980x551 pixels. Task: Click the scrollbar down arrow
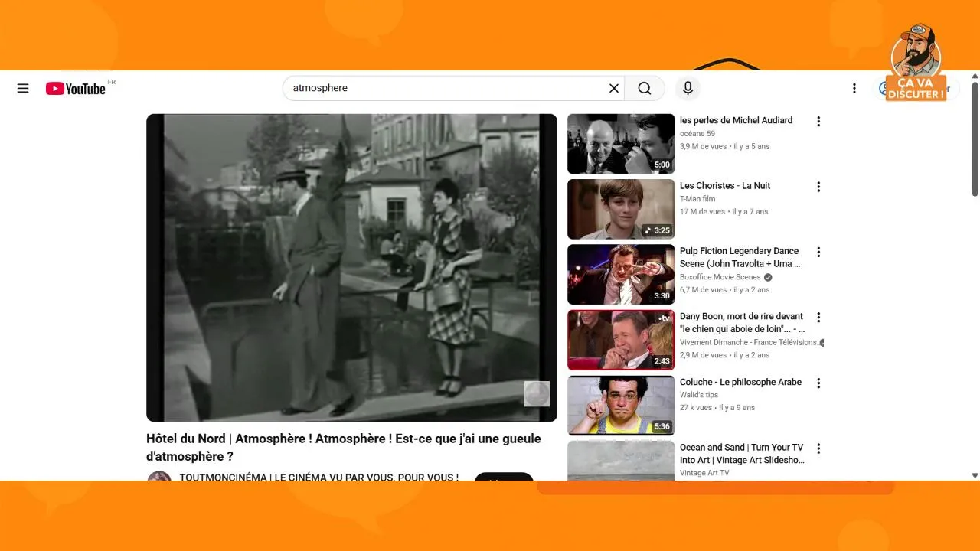975,475
